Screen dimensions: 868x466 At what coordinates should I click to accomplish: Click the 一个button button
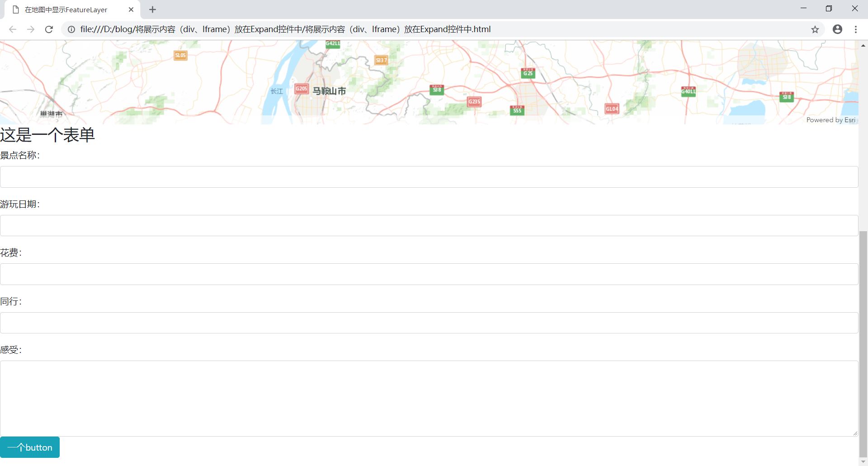coord(30,447)
